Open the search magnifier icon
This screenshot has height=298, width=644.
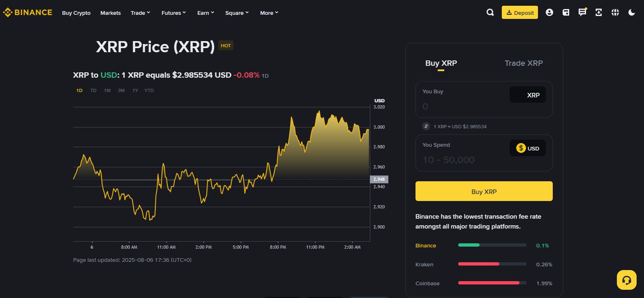coord(490,12)
